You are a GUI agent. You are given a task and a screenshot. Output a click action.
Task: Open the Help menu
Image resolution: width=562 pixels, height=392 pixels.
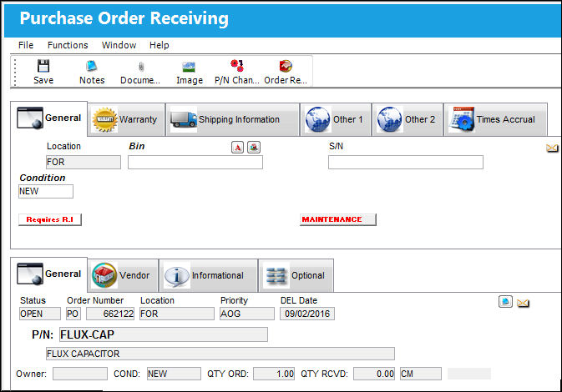(159, 45)
